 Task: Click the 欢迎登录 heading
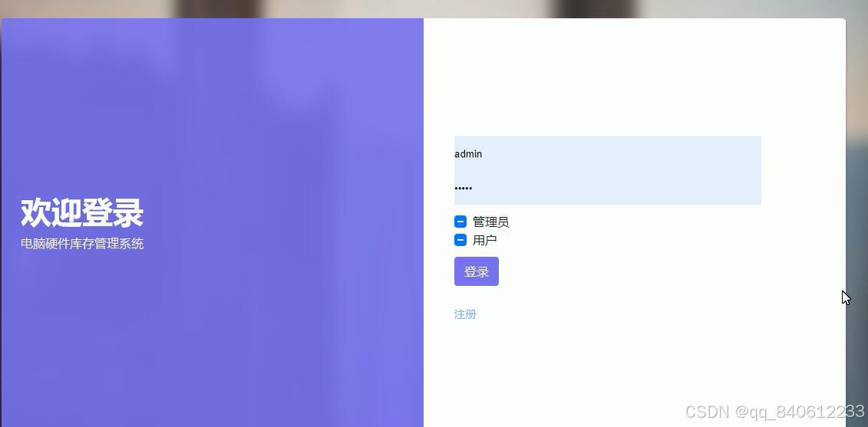click(82, 212)
